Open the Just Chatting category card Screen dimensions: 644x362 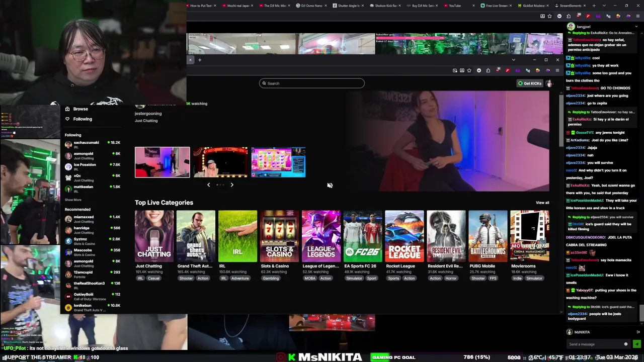coord(154,236)
